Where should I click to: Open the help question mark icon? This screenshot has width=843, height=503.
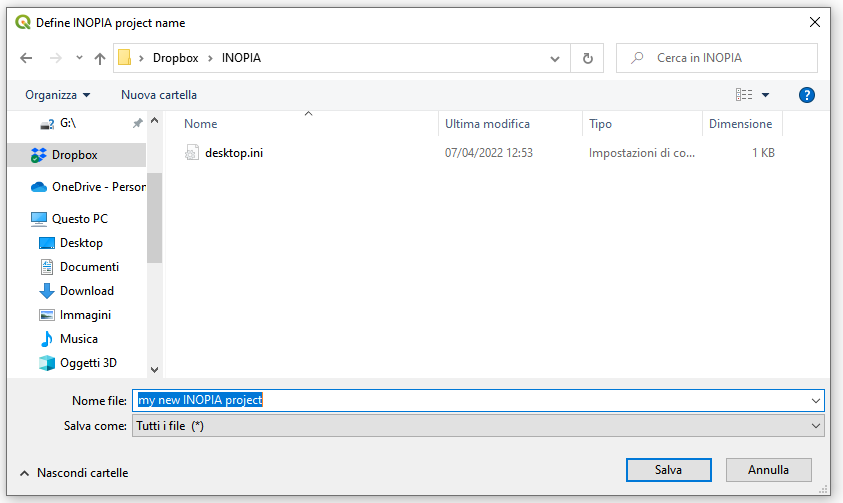[806, 95]
